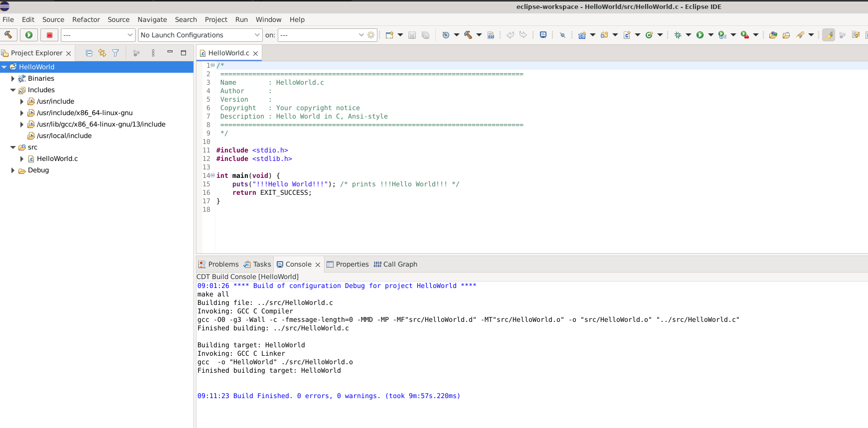Expand /usr/include/x86_64-linux-gnu node

22,113
